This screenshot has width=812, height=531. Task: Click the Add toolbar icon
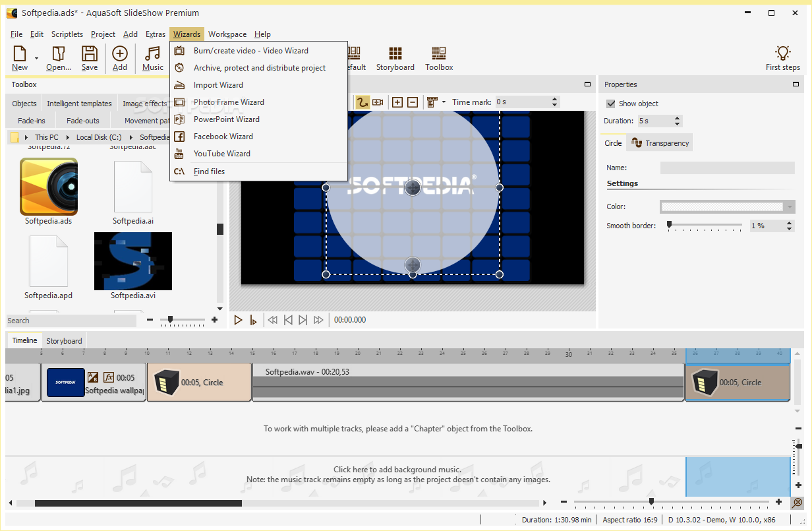pyautogui.click(x=120, y=54)
